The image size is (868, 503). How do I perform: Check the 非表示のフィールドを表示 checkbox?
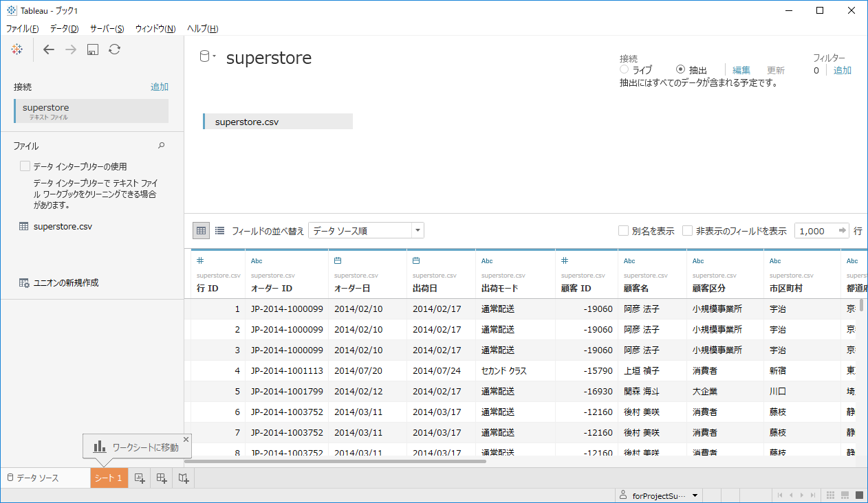(687, 231)
